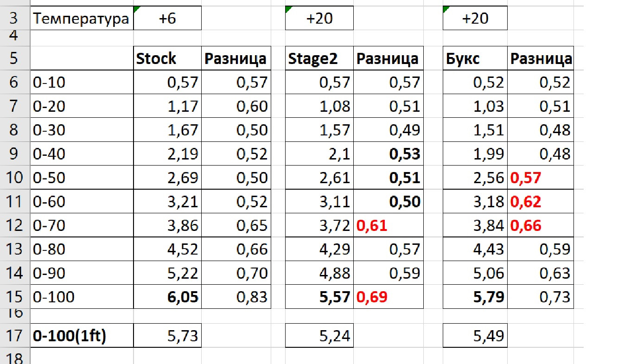The height and width of the screenshot is (364, 637).
Task: Click the 0-30 row label cell
Action: tap(82, 130)
